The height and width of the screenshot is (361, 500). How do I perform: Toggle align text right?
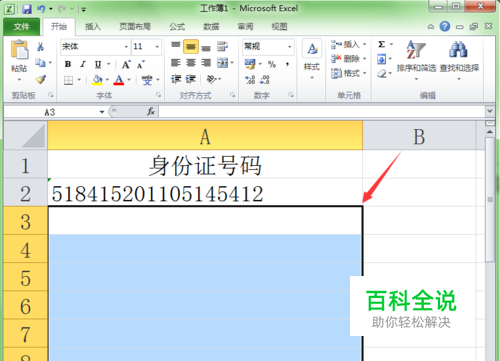pyautogui.click(x=206, y=63)
